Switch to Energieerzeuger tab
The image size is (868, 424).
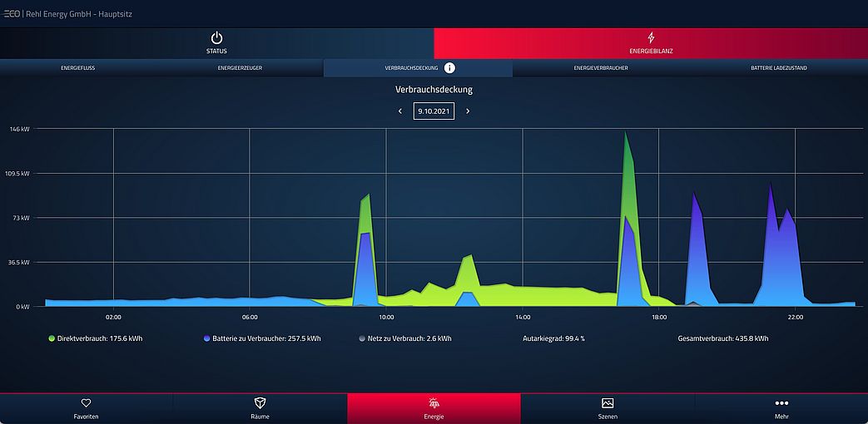point(240,68)
